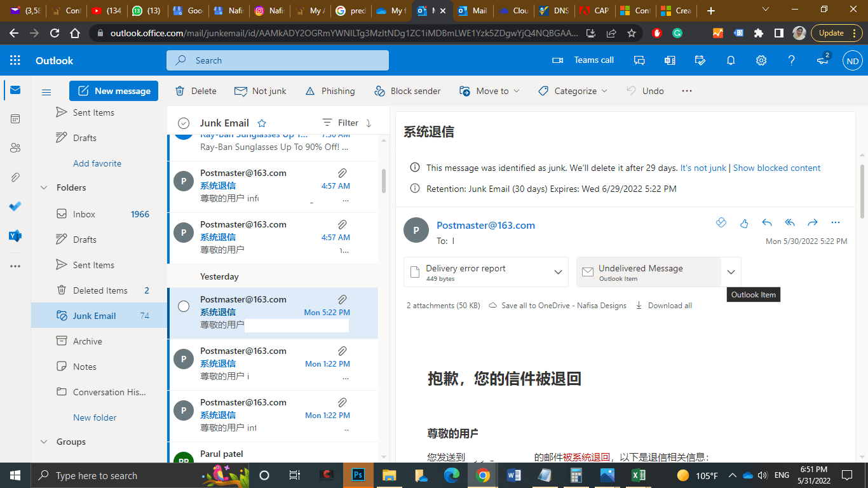Open the To Do checkmark app icon
The image size is (868, 488).
15,207
